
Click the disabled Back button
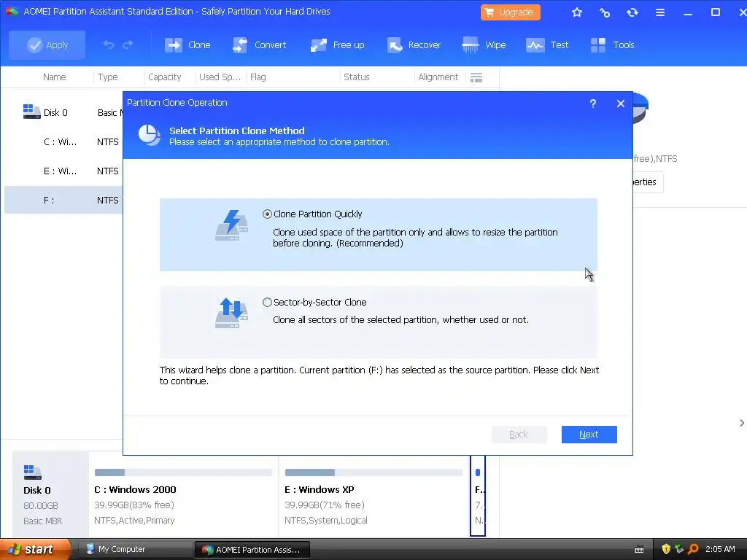519,435
